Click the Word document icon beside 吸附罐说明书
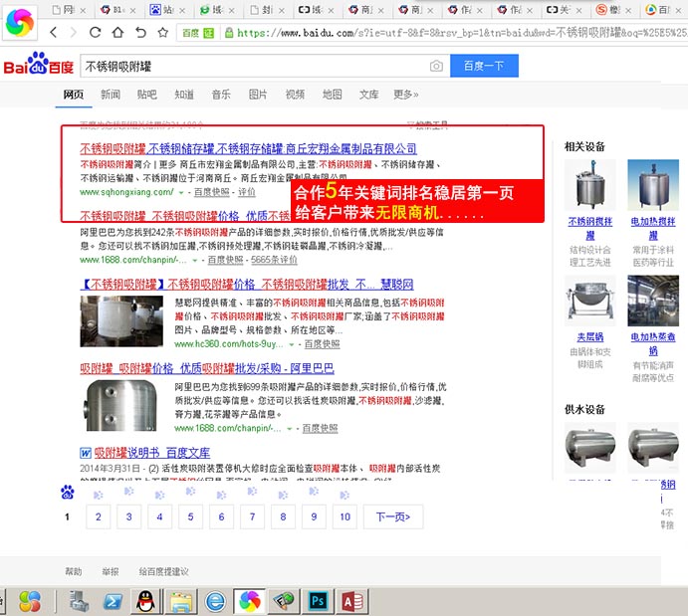Screen dimensions: 688x616 point(86,453)
